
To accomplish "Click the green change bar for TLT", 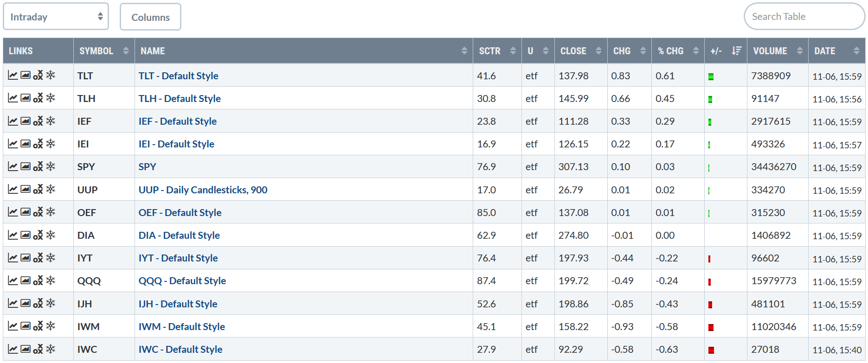I will pos(711,76).
